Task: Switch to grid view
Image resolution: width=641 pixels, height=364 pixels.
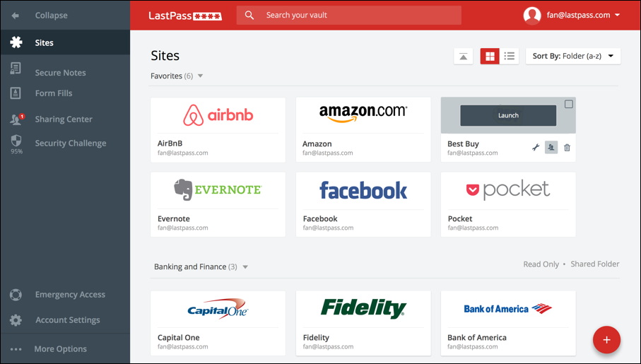Action: click(490, 56)
